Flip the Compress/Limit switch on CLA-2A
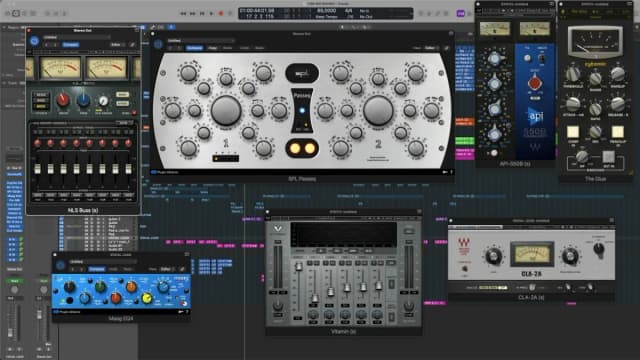The height and width of the screenshot is (360, 640). point(464,269)
